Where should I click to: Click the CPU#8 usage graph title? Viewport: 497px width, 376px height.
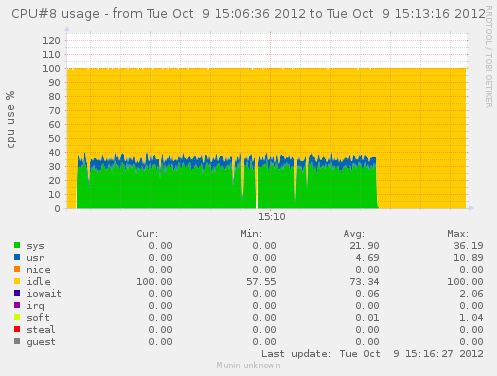tap(248, 14)
